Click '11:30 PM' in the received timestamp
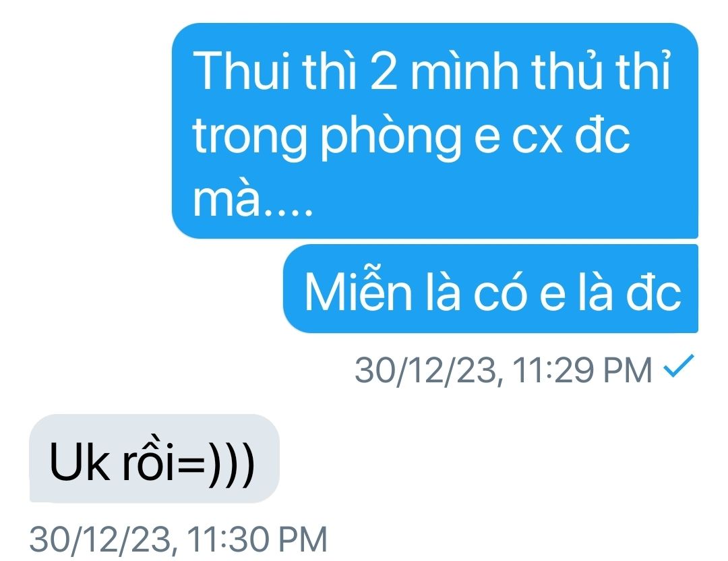 (257, 539)
